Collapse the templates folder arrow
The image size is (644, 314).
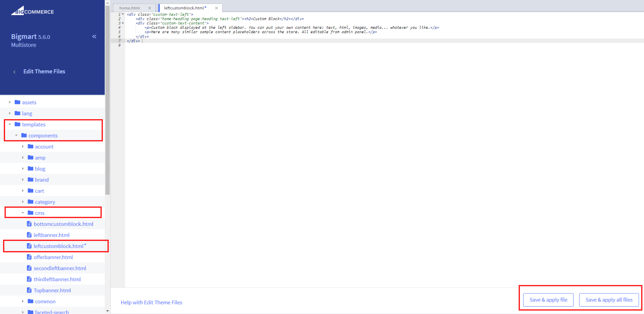click(10, 125)
